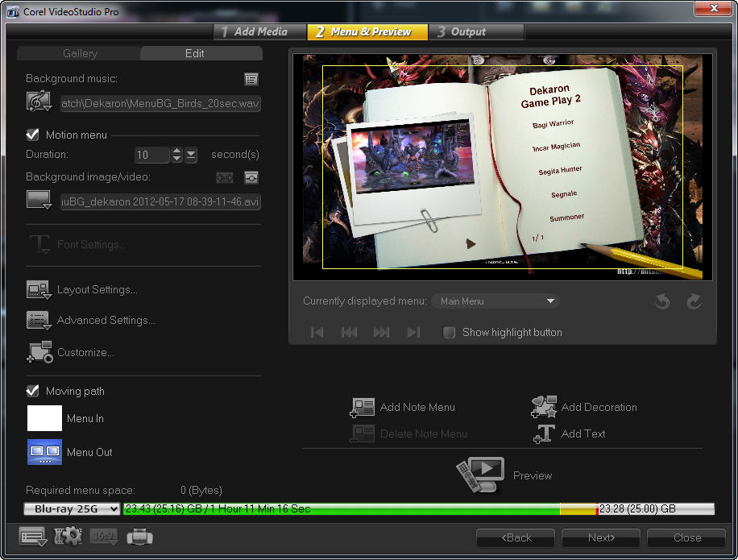Click the Add Text icon

pos(544,434)
